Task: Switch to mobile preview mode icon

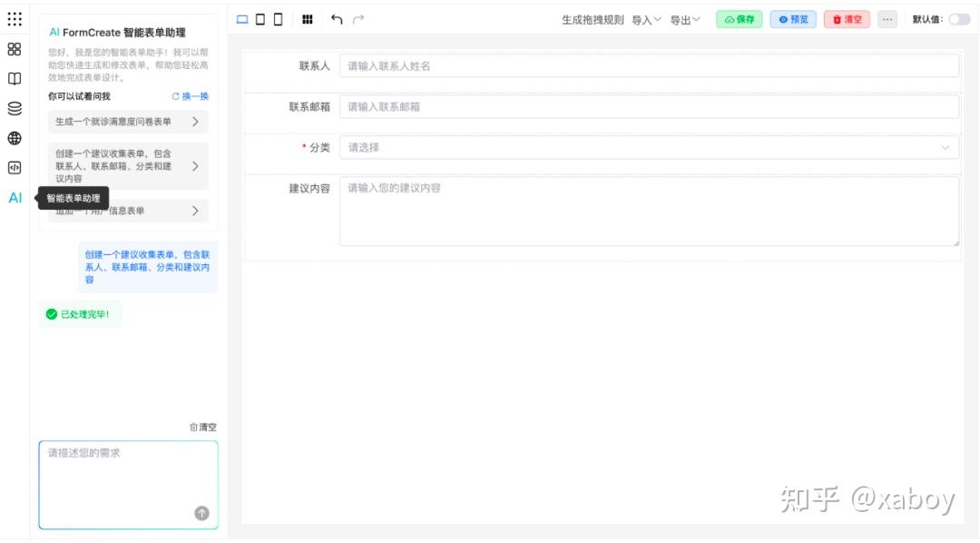Action: [277, 18]
